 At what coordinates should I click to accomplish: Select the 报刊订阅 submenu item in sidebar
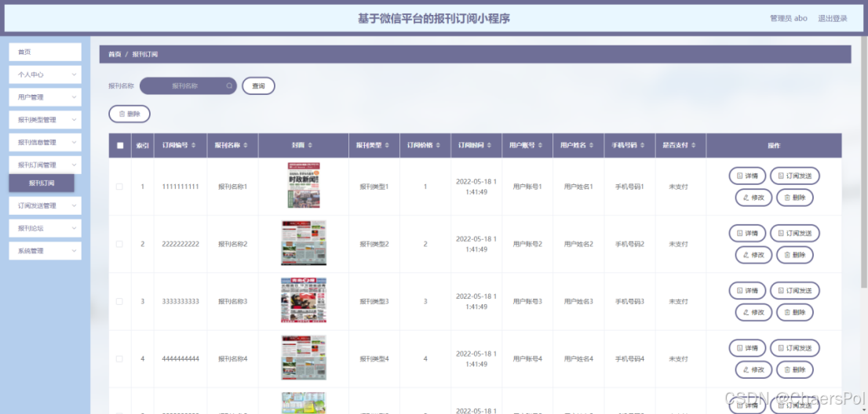tap(42, 183)
